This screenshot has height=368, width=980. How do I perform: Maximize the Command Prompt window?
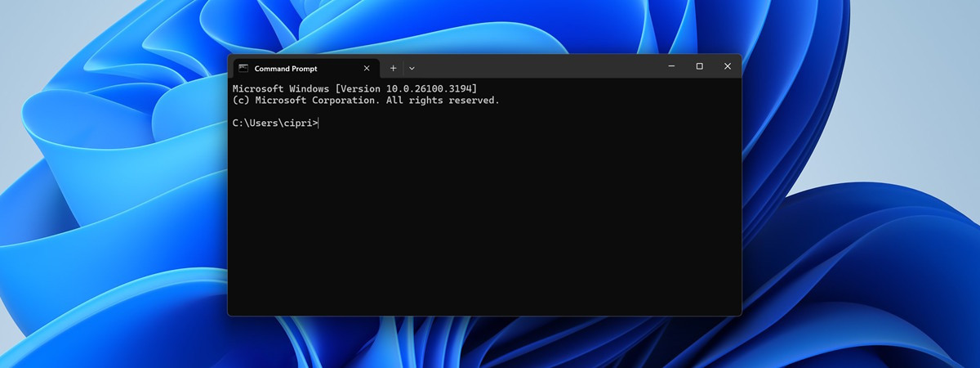(x=699, y=66)
